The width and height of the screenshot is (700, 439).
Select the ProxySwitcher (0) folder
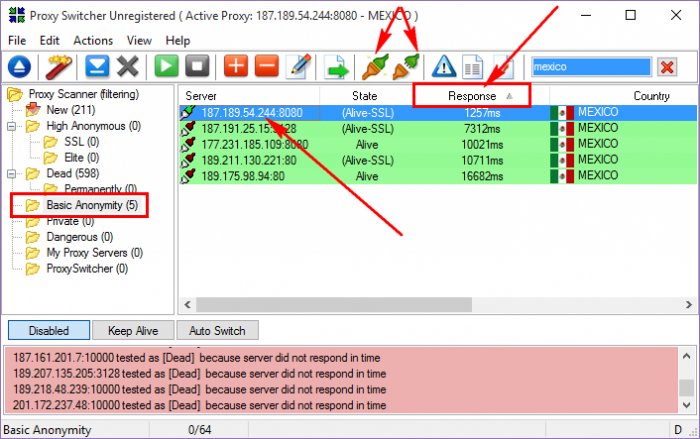pos(87,268)
